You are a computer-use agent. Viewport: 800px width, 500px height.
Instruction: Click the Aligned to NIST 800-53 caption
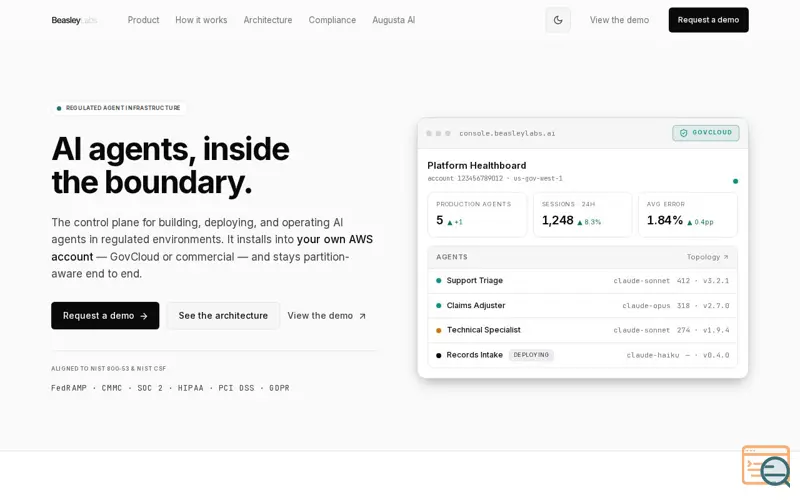point(109,368)
